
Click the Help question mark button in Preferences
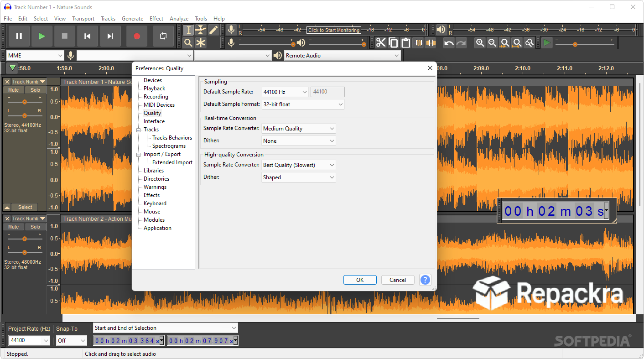(x=425, y=280)
